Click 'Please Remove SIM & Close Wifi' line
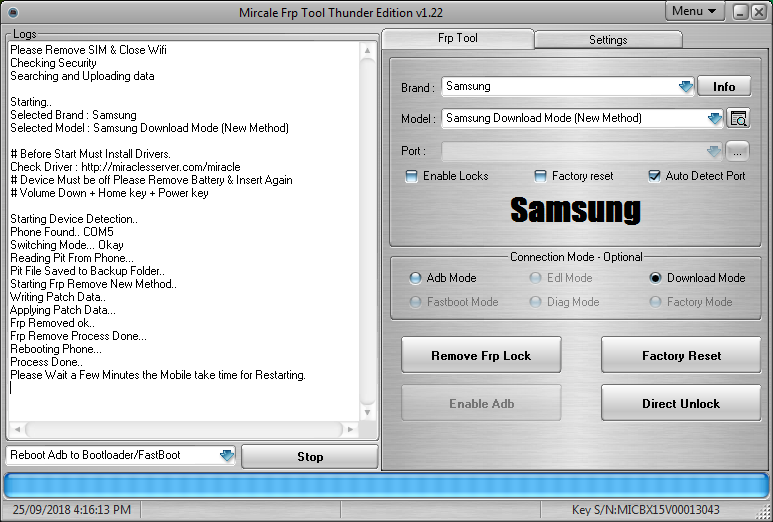Image resolution: width=773 pixels, height=522 pixels. pyautogui.click(x=88, y=50)
